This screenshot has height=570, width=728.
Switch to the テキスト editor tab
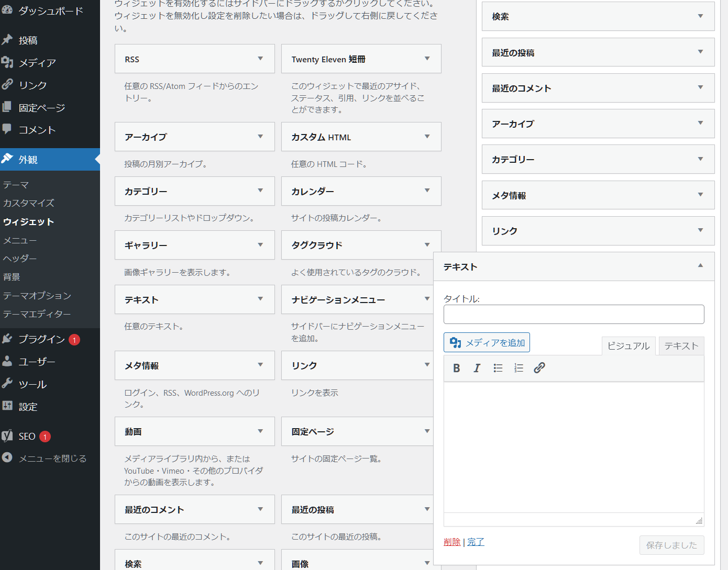681,345
